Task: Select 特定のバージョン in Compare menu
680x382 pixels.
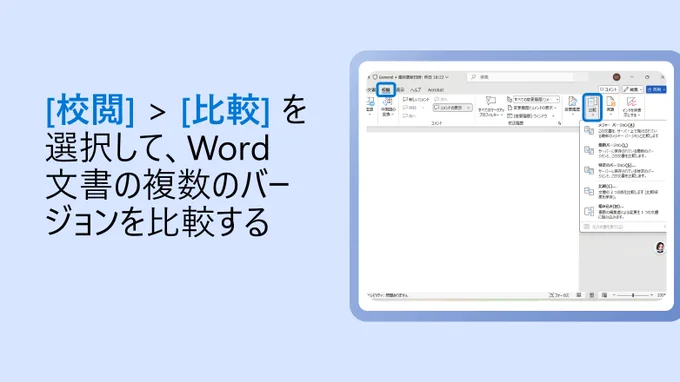Action: [623, 171]
